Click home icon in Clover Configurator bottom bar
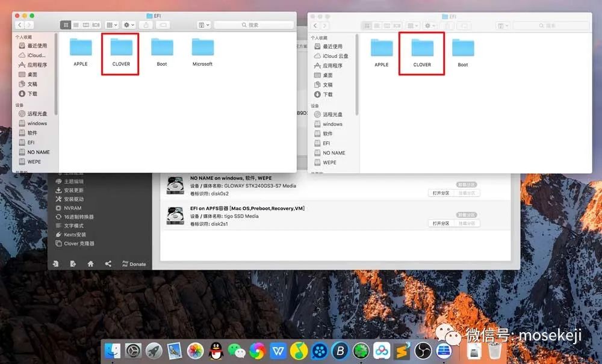The height and width of the screenshot is (364, 602). pyautogui.click(x=91, y=264)
